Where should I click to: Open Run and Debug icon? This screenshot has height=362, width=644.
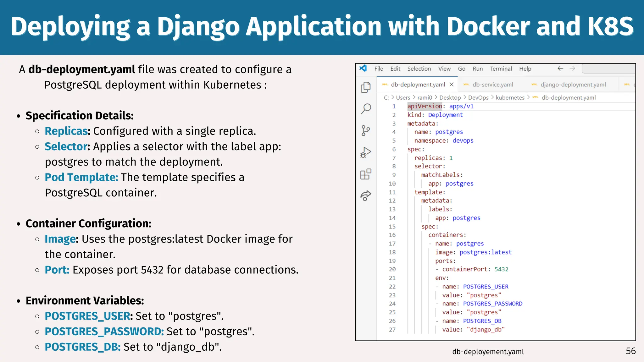pyautogui.click(x=366, y=152)
